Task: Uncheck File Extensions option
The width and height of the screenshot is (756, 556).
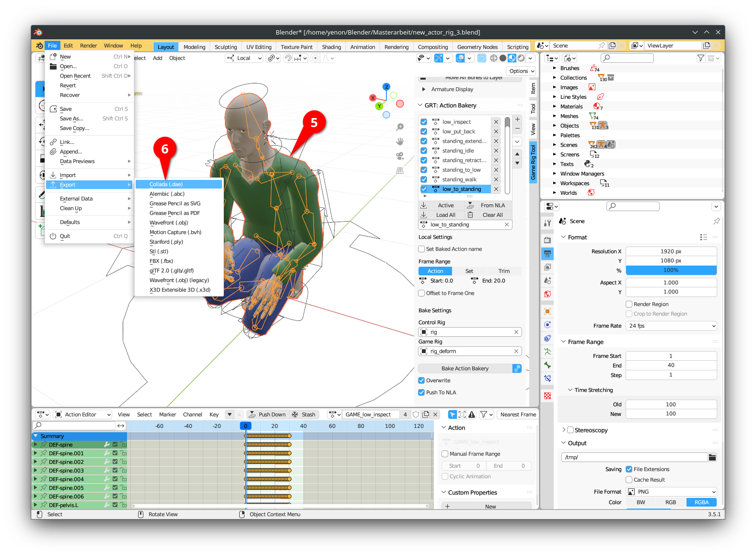Action: [x=629, y=469]
